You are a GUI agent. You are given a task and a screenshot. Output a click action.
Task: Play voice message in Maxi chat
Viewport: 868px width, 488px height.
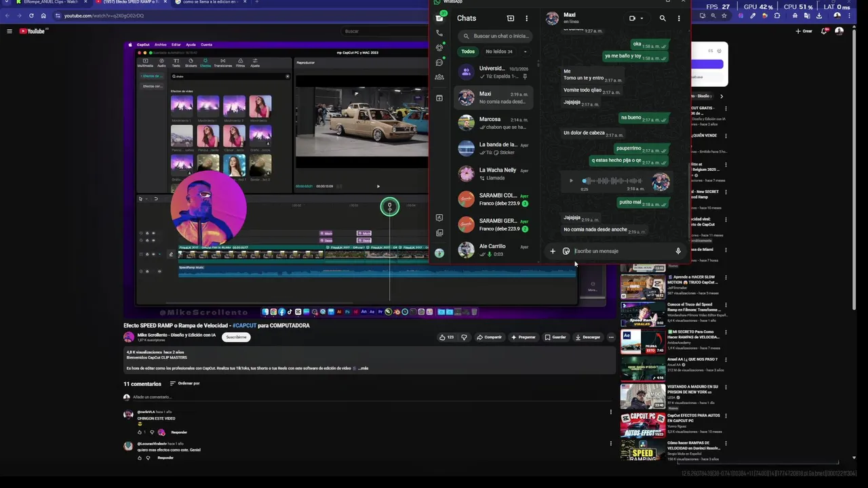(571, 181)
